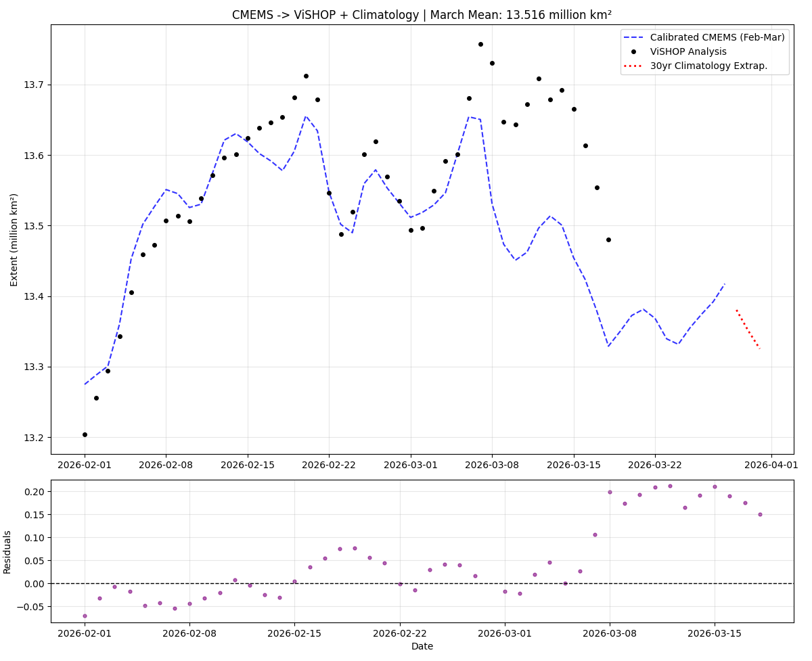Select the 'Calibrated CMEMS (Feb-Mar)' legend label
The image size is (812, 661).
[717, 38]
